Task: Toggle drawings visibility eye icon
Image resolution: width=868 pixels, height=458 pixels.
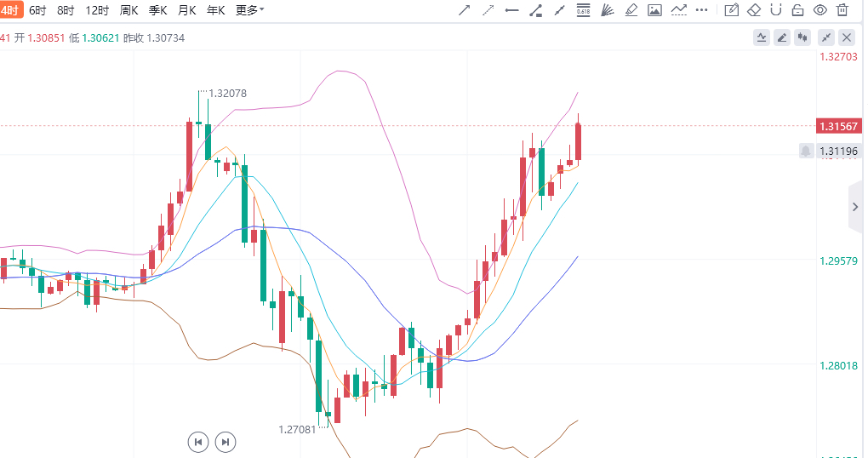Action: pyautogui.click(x=819, y=10)
